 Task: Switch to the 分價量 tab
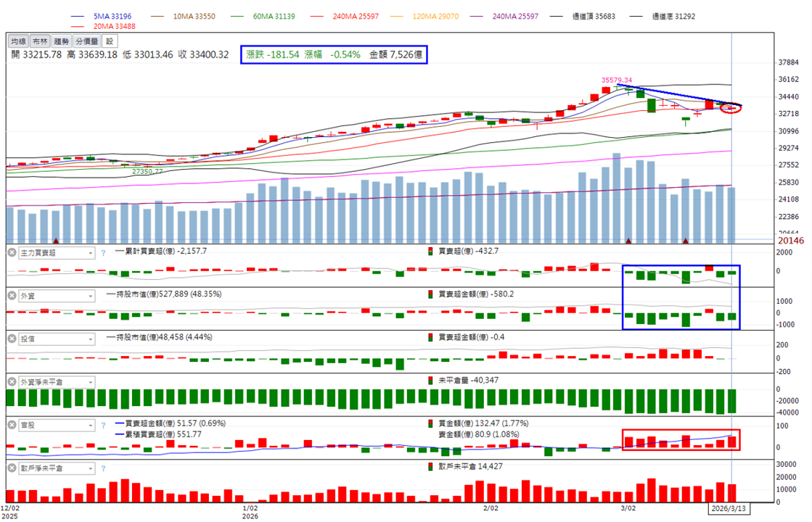pos(86,41)
